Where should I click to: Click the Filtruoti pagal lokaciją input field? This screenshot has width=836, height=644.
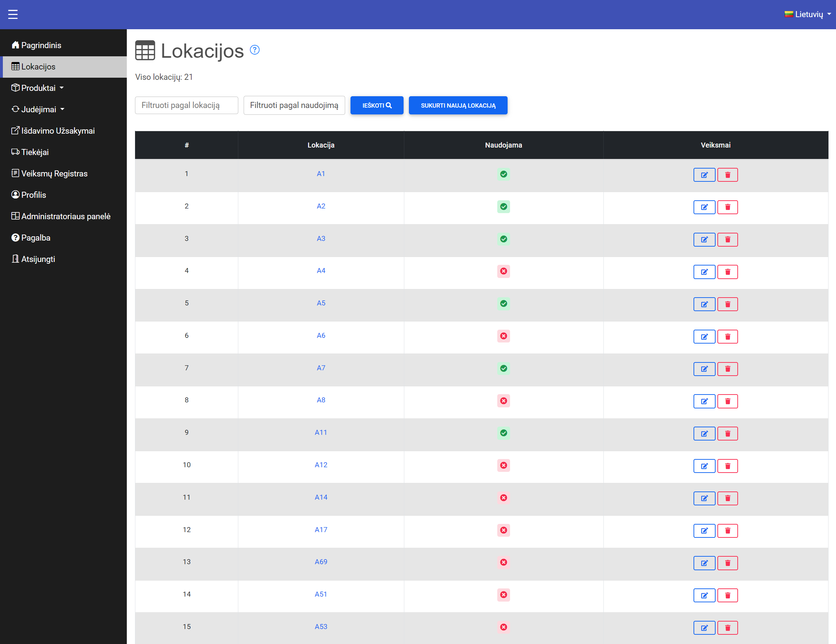tap(186, 105)
